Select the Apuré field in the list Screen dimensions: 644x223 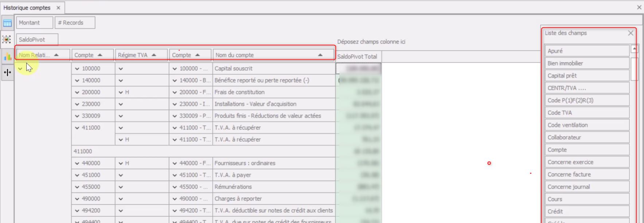(x=587, y=51)
